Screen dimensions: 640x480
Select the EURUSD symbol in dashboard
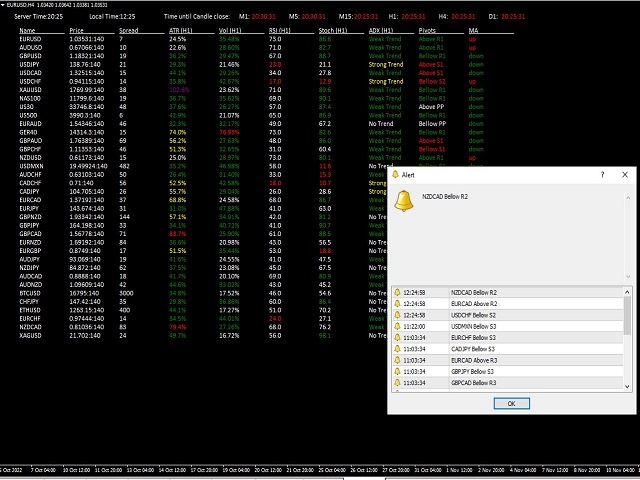pyautogui.click(x=31, y=38)
